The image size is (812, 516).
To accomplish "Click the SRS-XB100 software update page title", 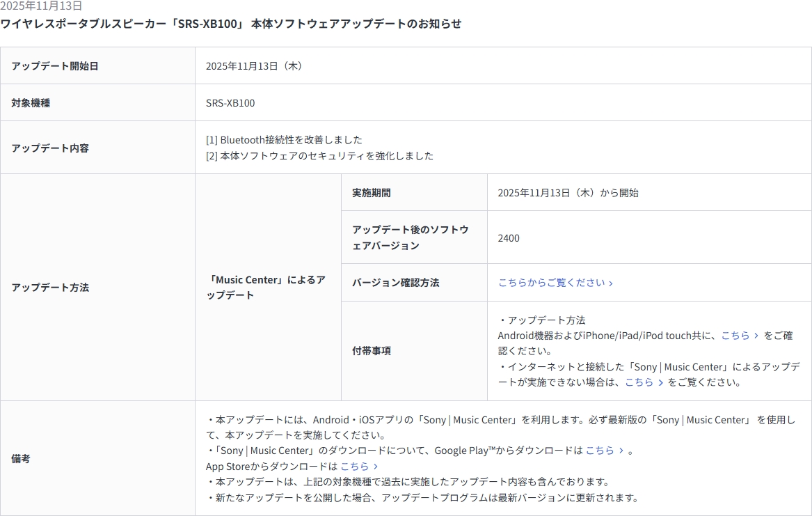I will tap(230, 24).
